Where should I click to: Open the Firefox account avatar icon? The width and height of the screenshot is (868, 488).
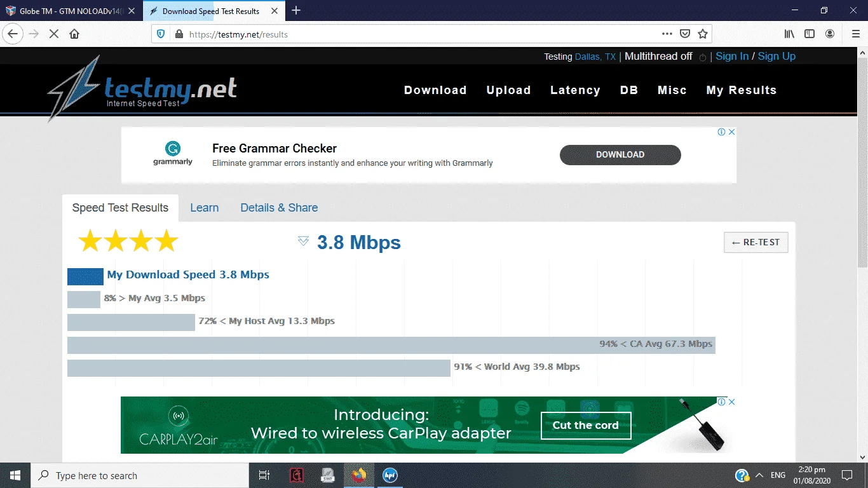pos(830,34)
